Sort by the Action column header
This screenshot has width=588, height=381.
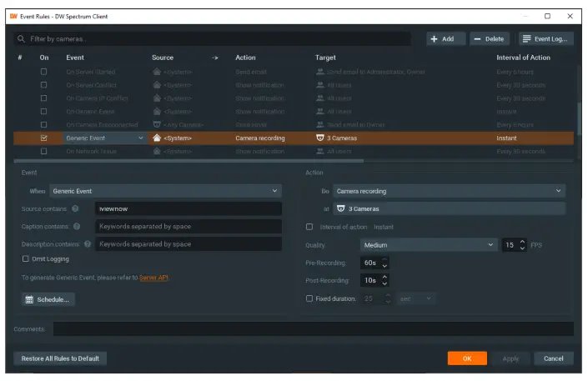click(x=245, y=58)
